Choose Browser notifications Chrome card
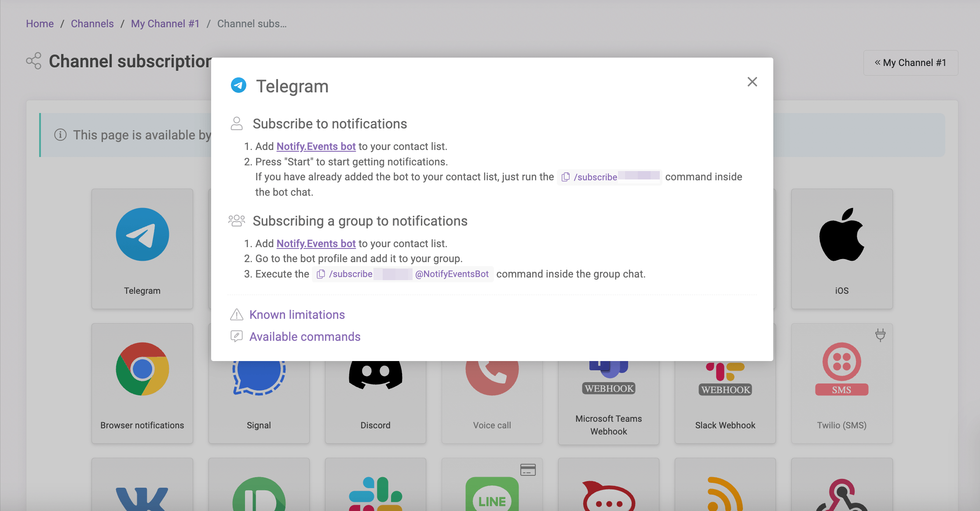 [x=142, y=383]
